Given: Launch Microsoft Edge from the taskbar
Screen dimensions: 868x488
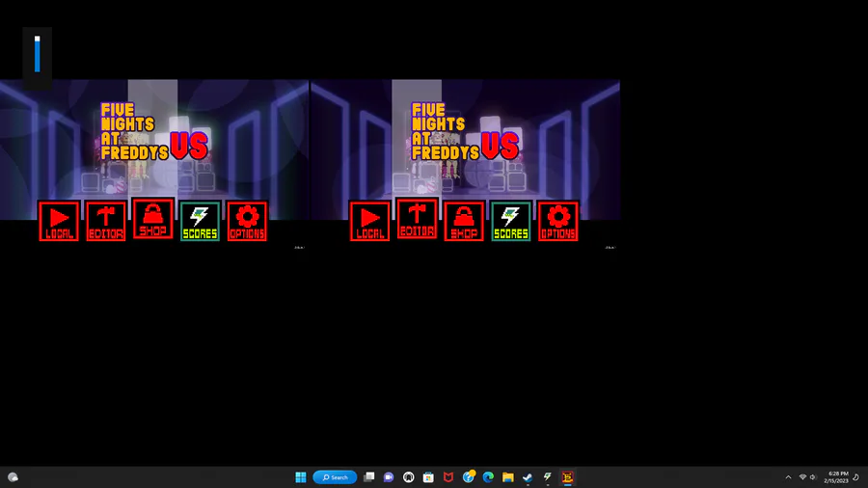Looking at the screenshot, I should click(488, 477).
